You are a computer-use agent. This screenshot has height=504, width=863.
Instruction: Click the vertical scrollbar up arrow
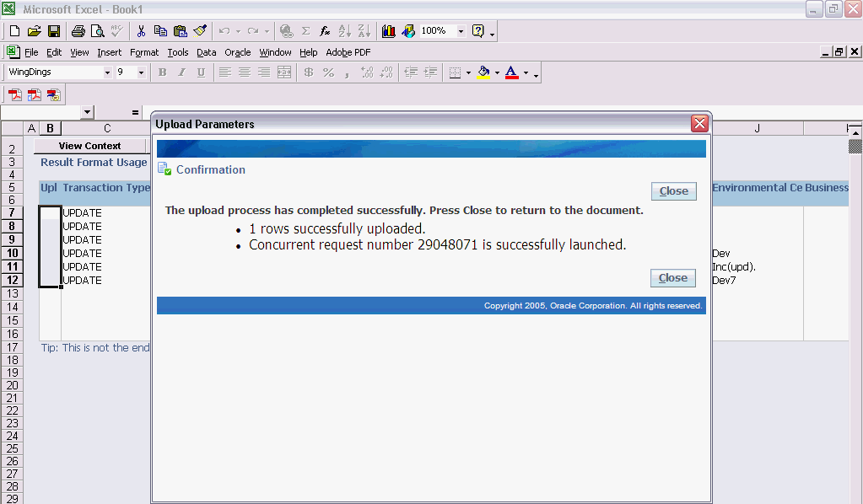click(855, 132)
